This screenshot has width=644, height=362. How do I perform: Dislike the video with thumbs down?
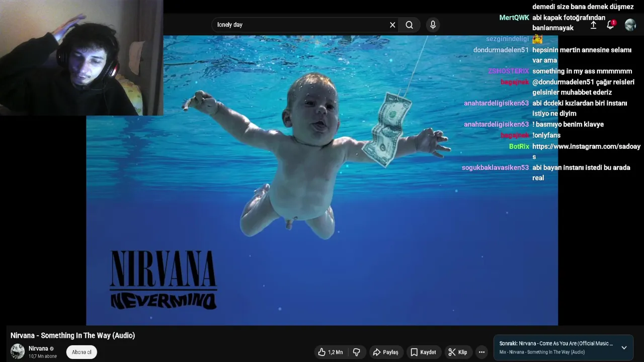tap(356, 352)
